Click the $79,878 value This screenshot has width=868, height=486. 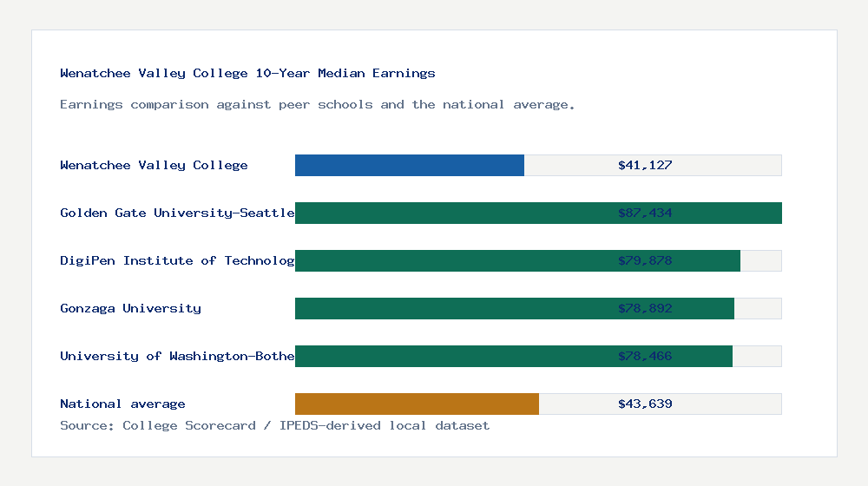(645, 260)
